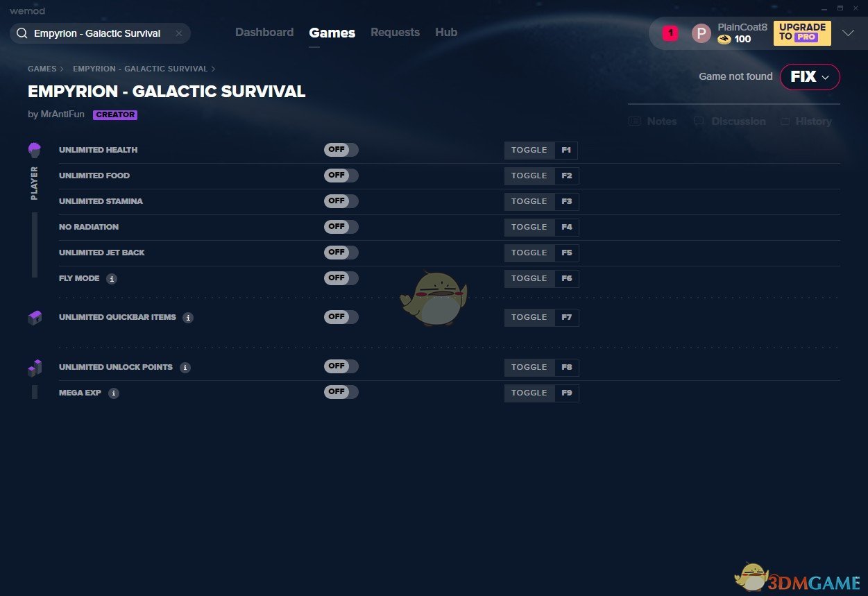Click Upgrade to Pro button
This screenshot has width=868, height=596.
point(802,33)
